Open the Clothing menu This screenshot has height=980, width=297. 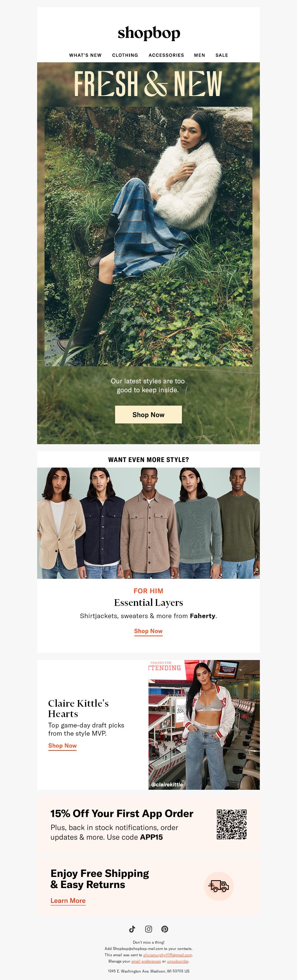(125, 55)
